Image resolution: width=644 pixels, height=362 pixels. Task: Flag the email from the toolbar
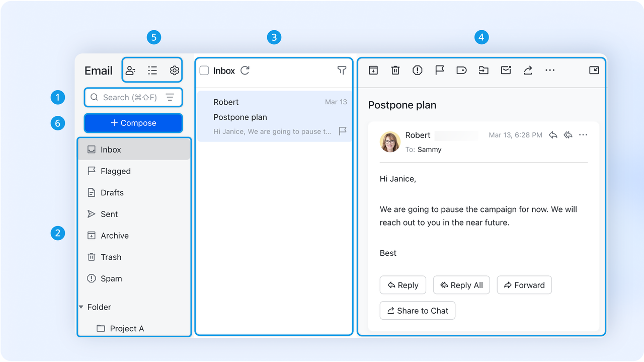[x=439, y=70]
